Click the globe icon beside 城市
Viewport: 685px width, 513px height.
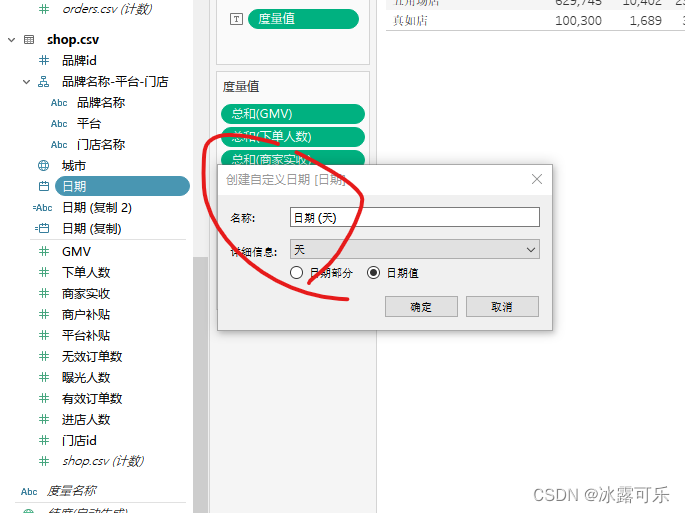pyautogui.click(x=44, y=166)
